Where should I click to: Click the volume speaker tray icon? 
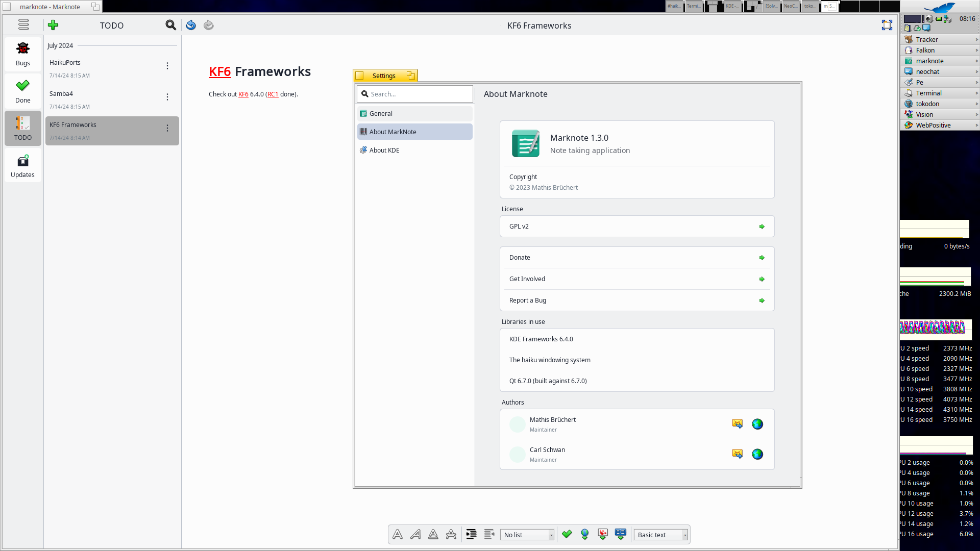tap(929, 19)
